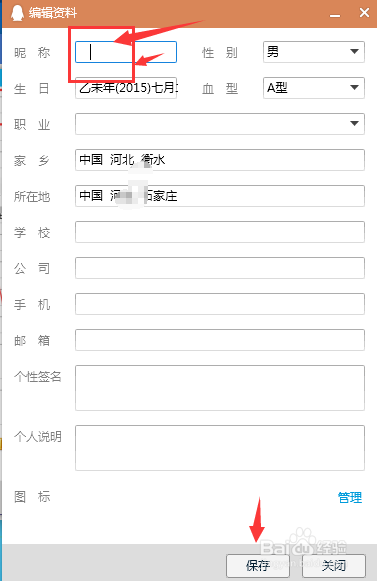Click the QQ penguin logo icon
The width and height of the screenshot is (377, 581).
coord(17,13)
